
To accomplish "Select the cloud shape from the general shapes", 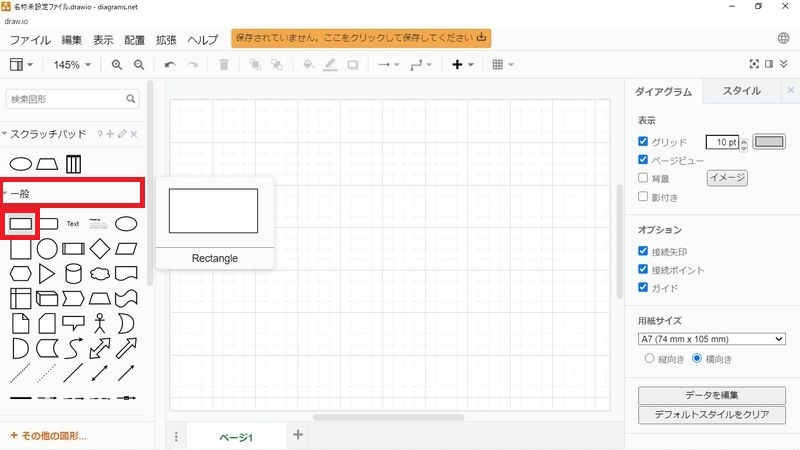I will point(100,273).
